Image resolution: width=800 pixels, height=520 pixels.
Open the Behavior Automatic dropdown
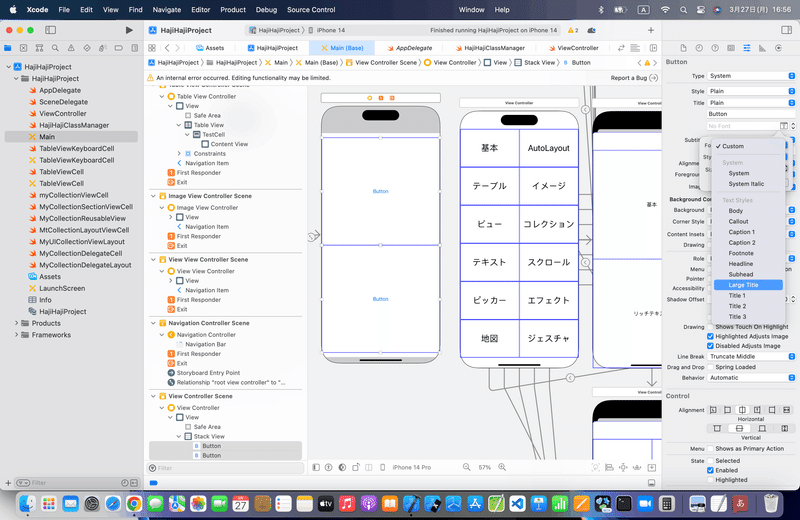tap(751, 378)
